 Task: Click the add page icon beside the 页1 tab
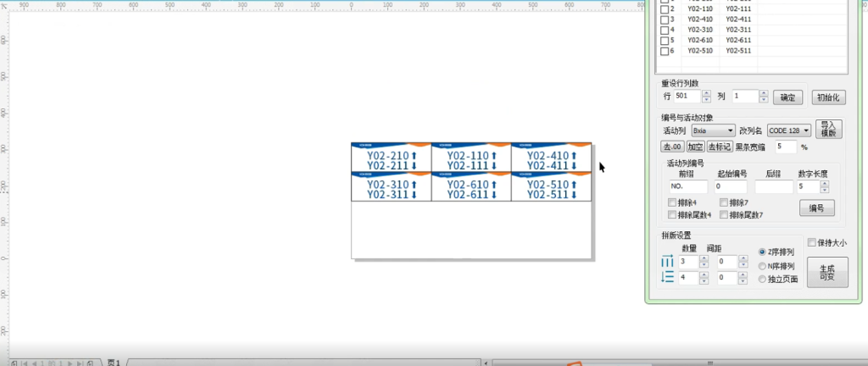tap(90, 362)
